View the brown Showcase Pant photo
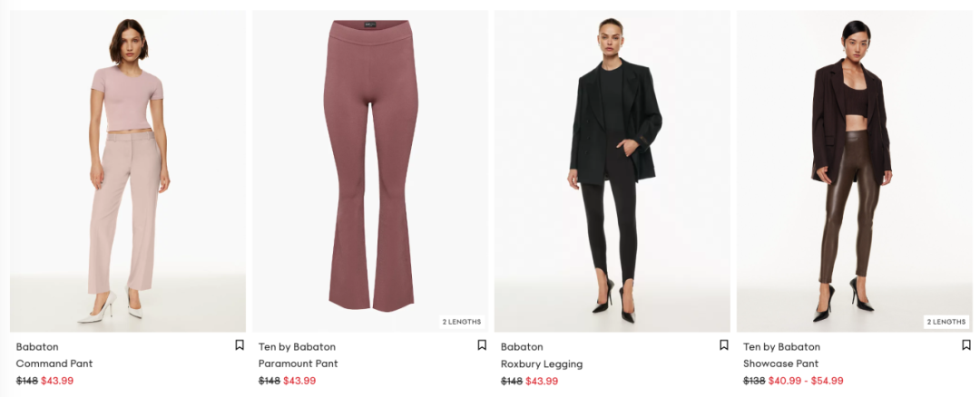The width and height of the screenshot is (980, 397). pyautogui.click(x=855, y=171)
